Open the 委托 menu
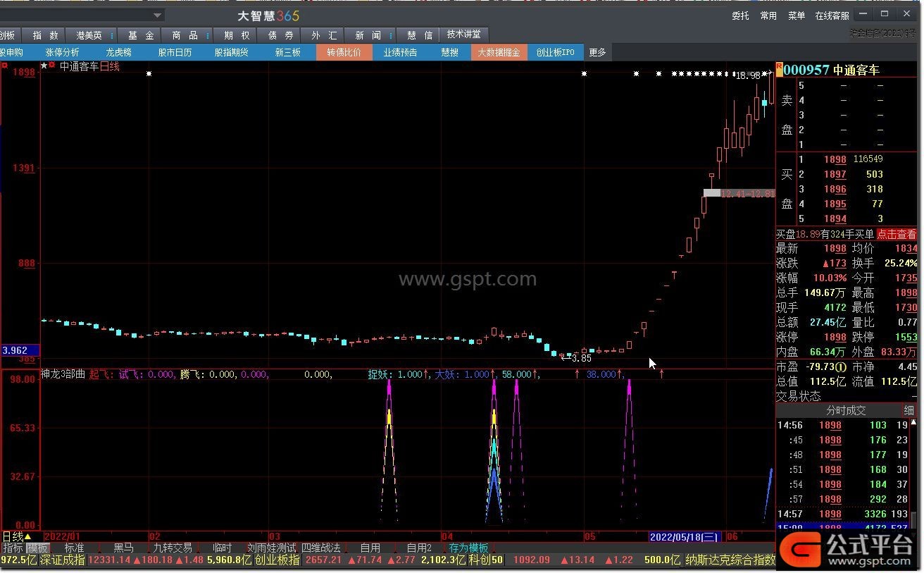Viewport: 924px width, 573px height. (740, 16)
